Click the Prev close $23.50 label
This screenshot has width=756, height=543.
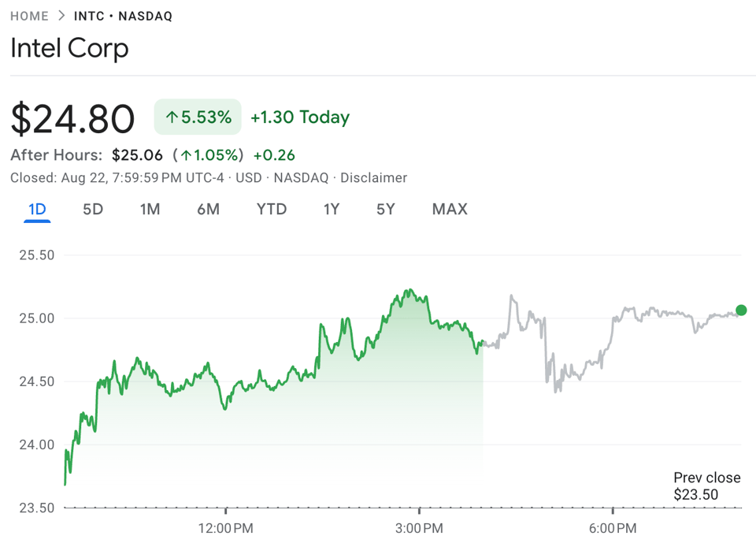click(706, 486)
